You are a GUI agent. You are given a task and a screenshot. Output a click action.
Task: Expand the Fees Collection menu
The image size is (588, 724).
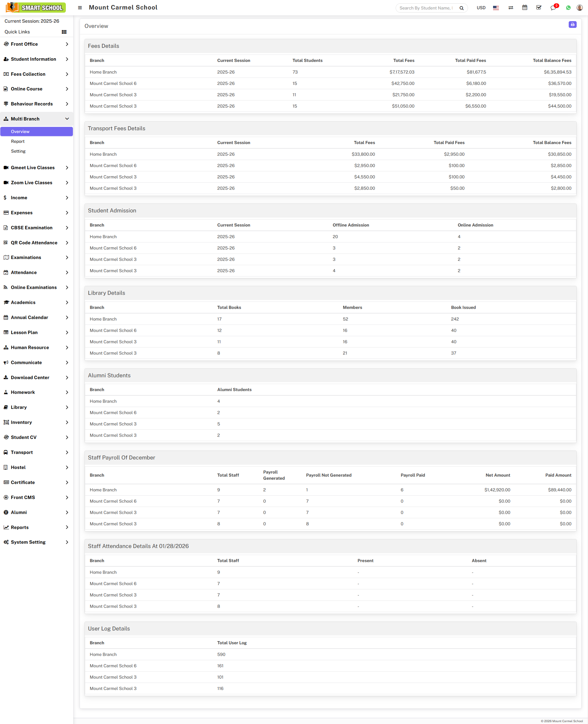click(x=36, y=74)
